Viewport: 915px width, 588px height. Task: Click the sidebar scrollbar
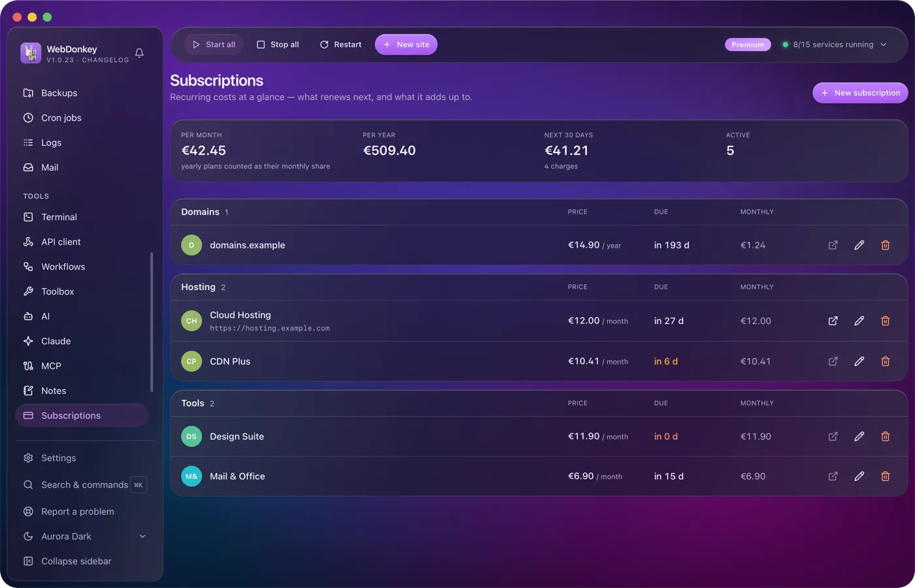[x=152, y=322]
